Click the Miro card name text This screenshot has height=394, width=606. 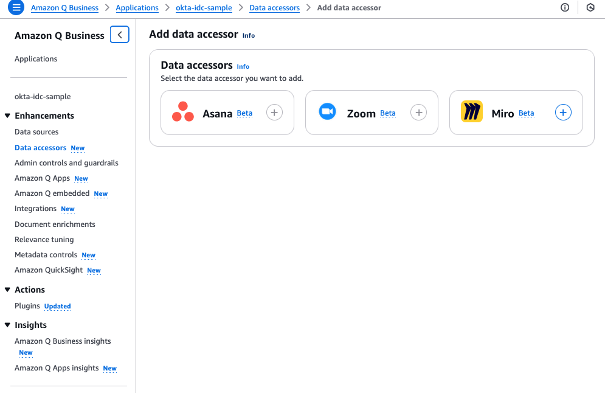coord(502,114)
